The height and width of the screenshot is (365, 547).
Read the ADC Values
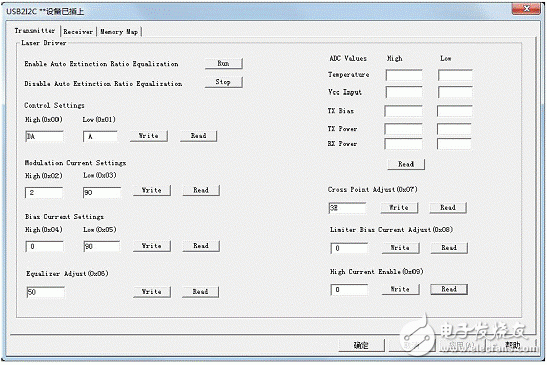pyautogui.click(x=406, y=164)
